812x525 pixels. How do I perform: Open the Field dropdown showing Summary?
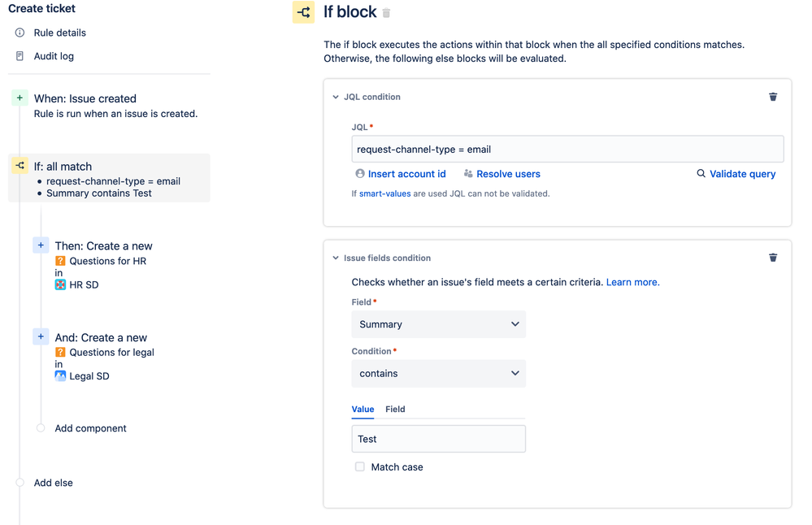[x=438, y=324]
